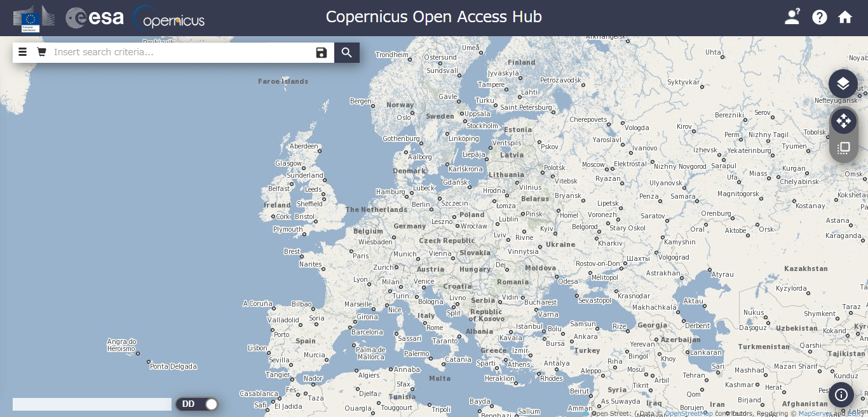The height and width of the screenshot is (417, 868).
Task: Click the Barcelona city label
Action: pyautogui.click(x=367, y=332)
